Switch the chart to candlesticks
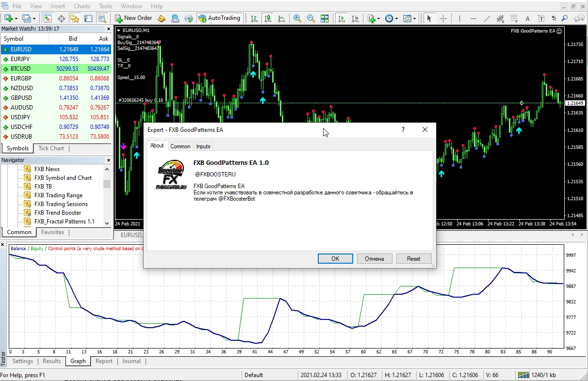 267,18
